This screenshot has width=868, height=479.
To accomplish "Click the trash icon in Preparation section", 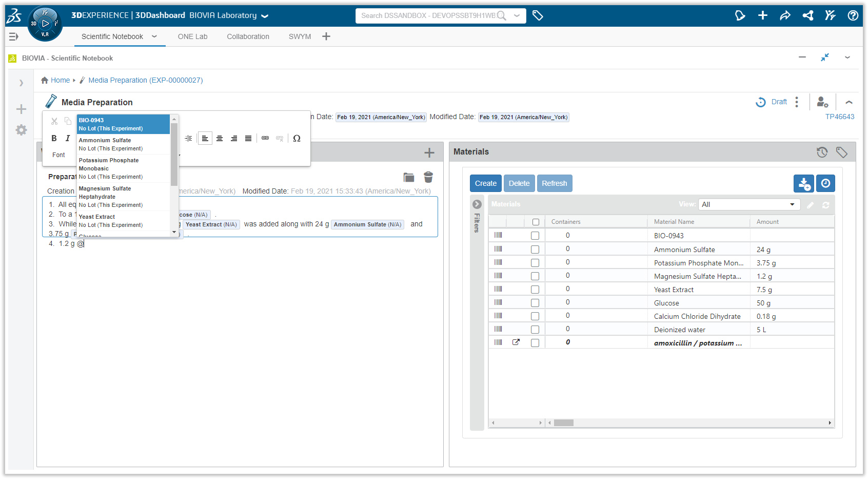I will 428,177.
